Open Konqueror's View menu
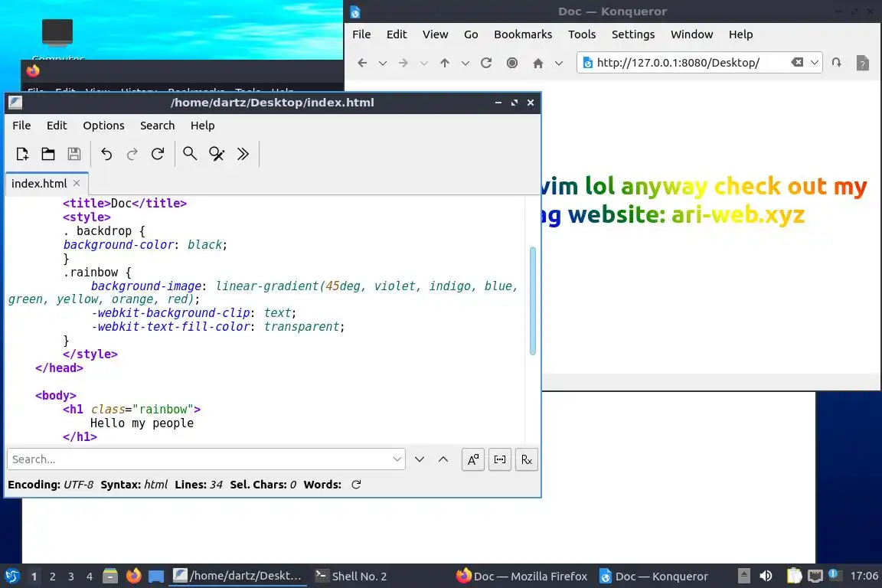The image size is (882, 588). 435,34
